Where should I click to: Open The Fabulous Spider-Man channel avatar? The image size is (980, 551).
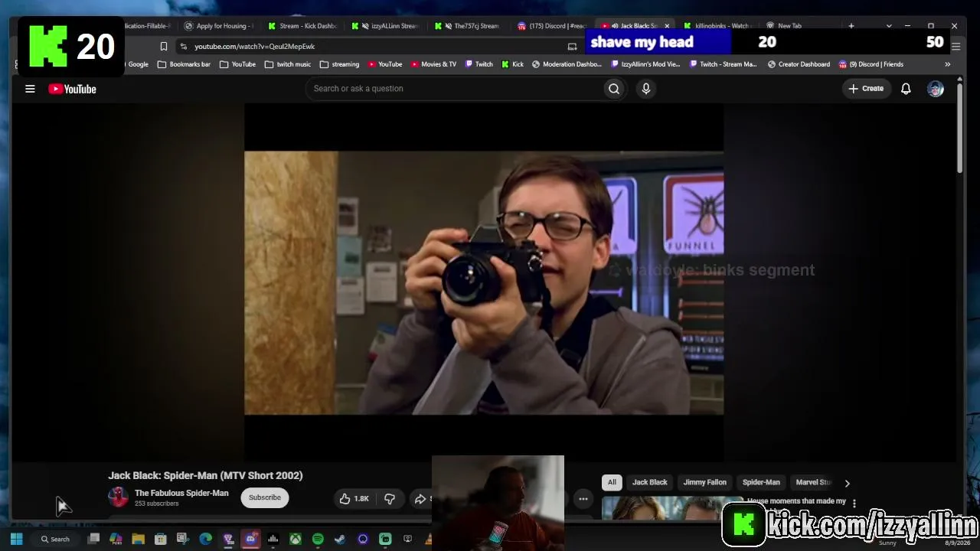point(118,497)
